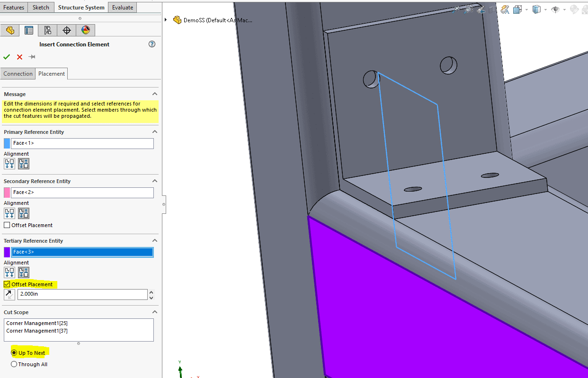588x378 pixels.
Task: Click the DemoSS assembly icon in tree
Action: pyautogui.click(x=178, y=20)
